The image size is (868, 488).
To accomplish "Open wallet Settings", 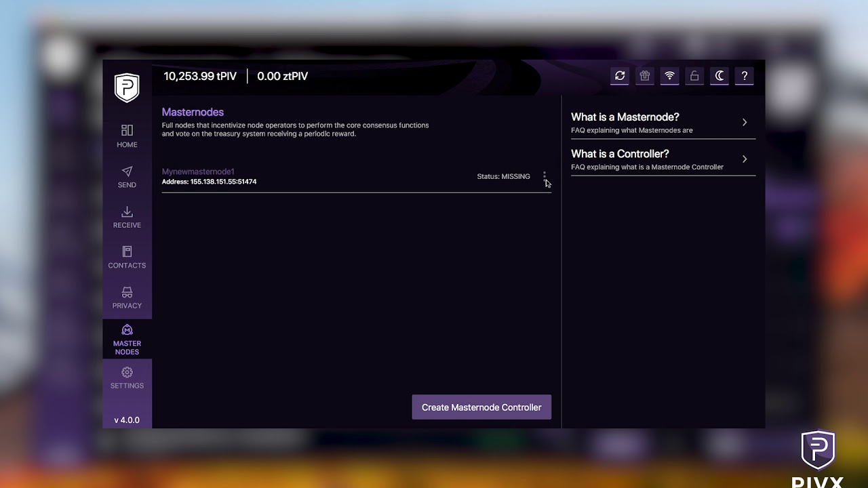I will 127,378.
